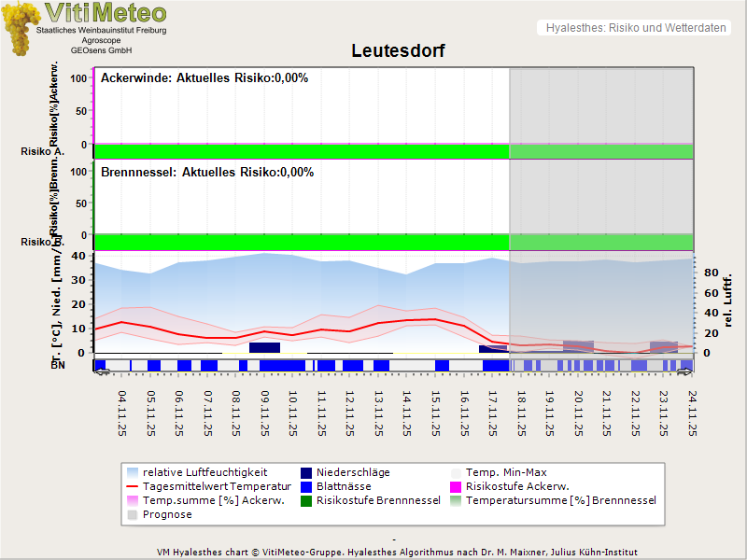747x560 pixels.
Task: Click the green Brennnessel risk bar
Action: click(x=301, y=241)
